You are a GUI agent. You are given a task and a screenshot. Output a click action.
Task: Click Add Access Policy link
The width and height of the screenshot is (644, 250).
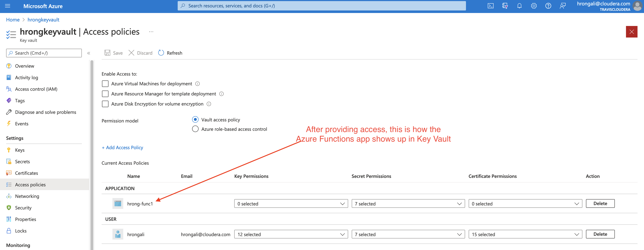tap(122, 147)
